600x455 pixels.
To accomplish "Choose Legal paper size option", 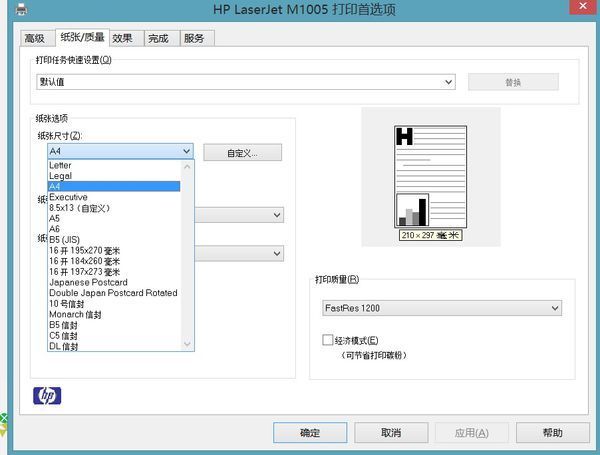I will [61, 176].
